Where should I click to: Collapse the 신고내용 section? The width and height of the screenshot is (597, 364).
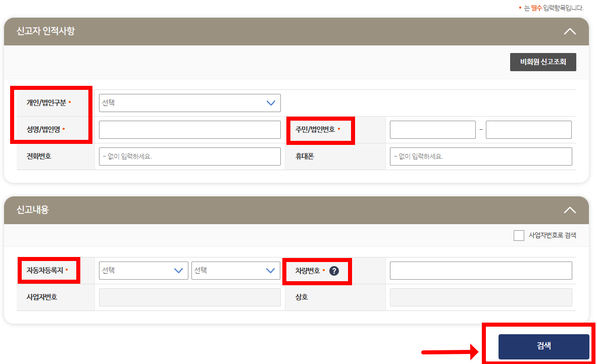[570, 210]
